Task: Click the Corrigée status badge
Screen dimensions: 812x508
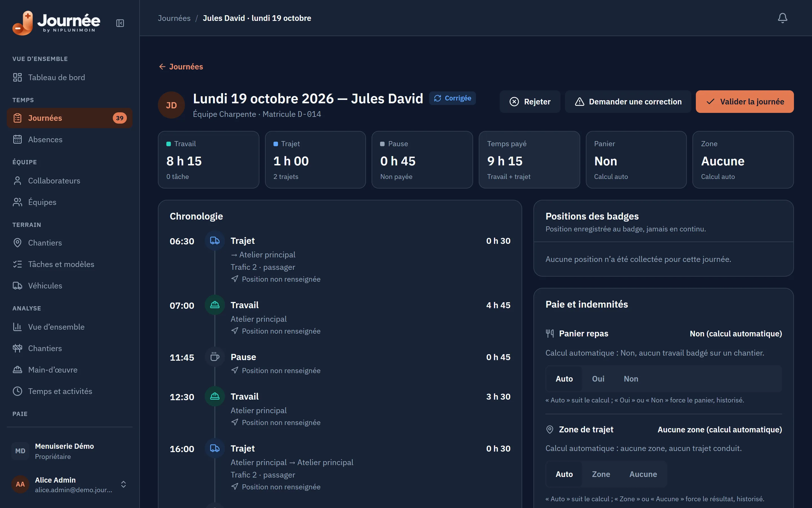Action: coord(452,98)
